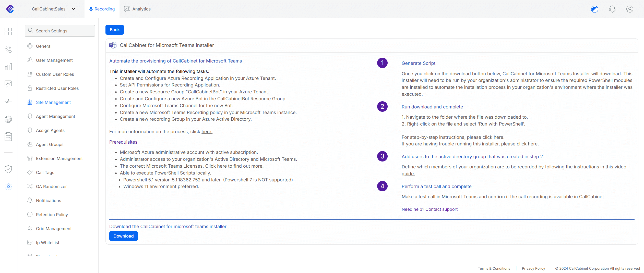Select Retention Policy in settings menu
Screen dimensions: 644x273
(x=52, y=215)
